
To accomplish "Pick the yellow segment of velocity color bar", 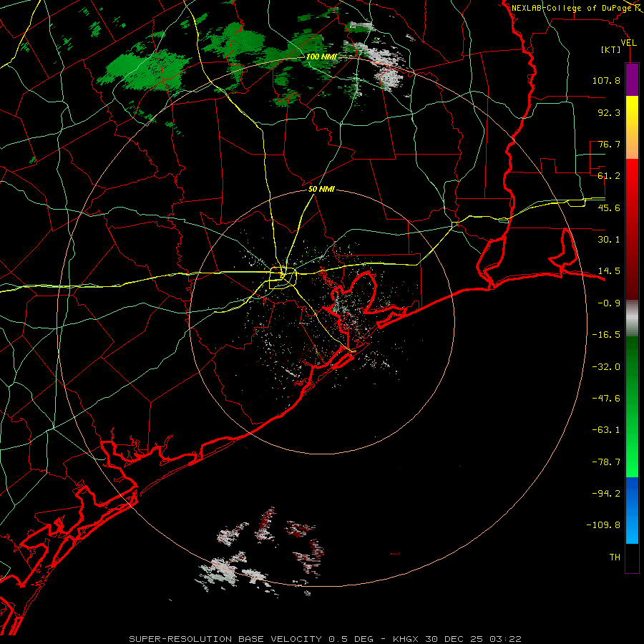I will coord(632,127).
